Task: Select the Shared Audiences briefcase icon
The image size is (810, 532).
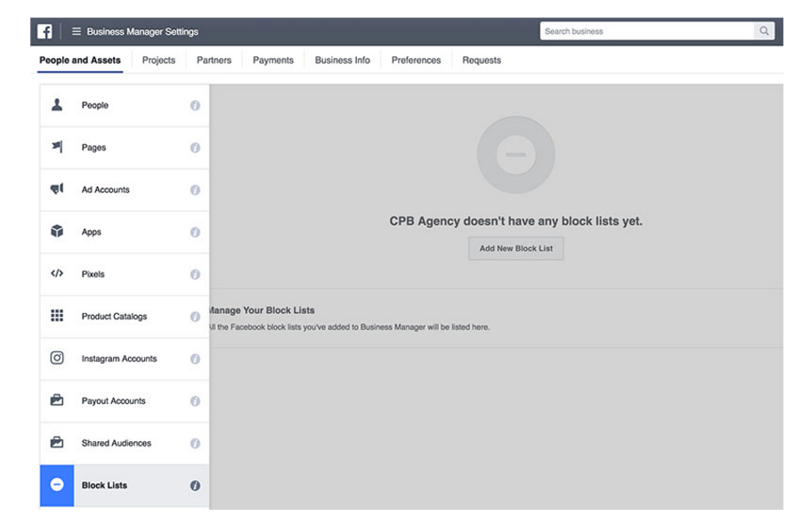Action: click(57, 443)
